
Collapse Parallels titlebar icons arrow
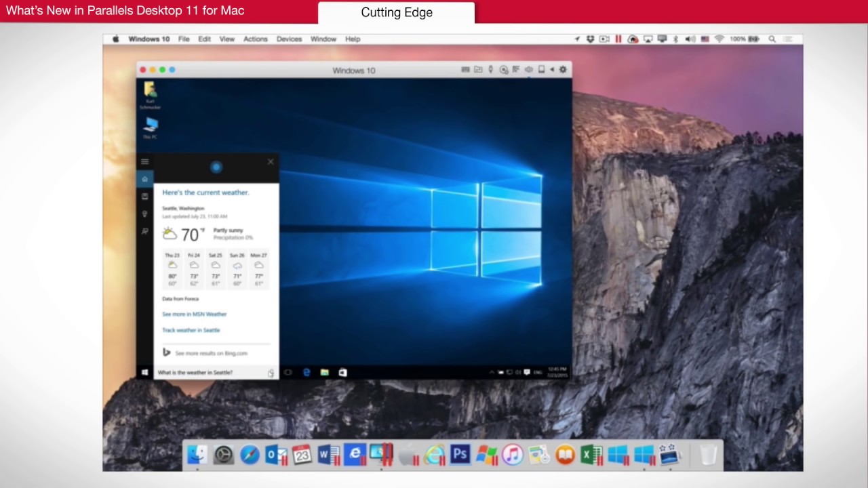[x=552, y=70]
